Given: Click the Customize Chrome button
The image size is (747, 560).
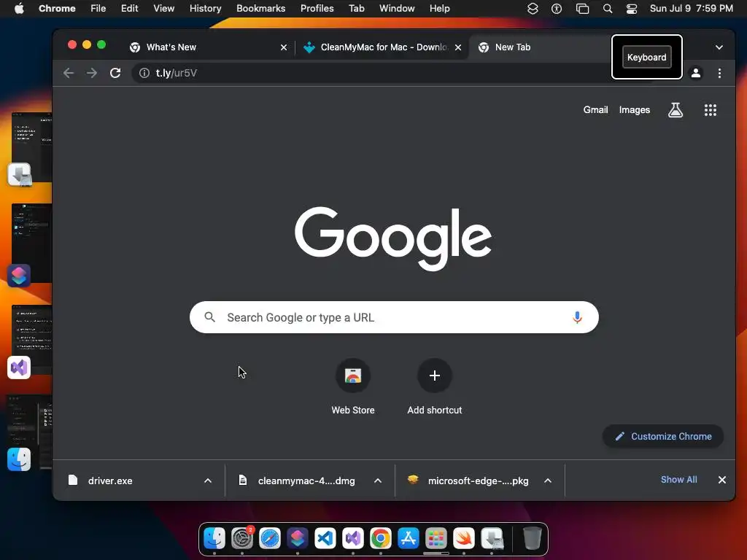Looking at the screenshot, I should tap(663, 436).
